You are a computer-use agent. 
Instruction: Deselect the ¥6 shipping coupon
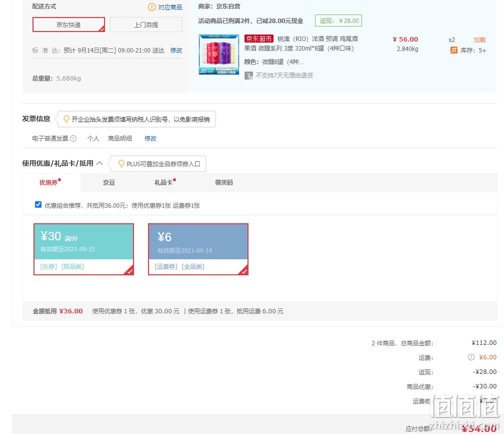[198, 249]
